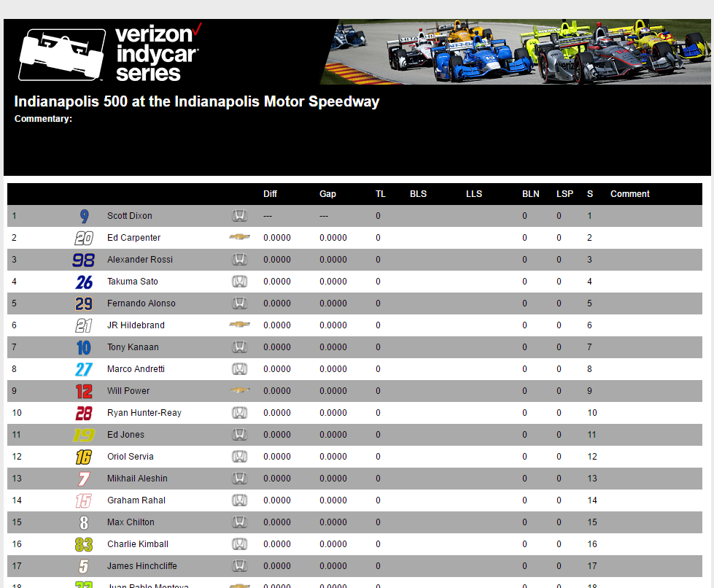Click the S column header
The image size is (714, 588).
pos(590,194)
